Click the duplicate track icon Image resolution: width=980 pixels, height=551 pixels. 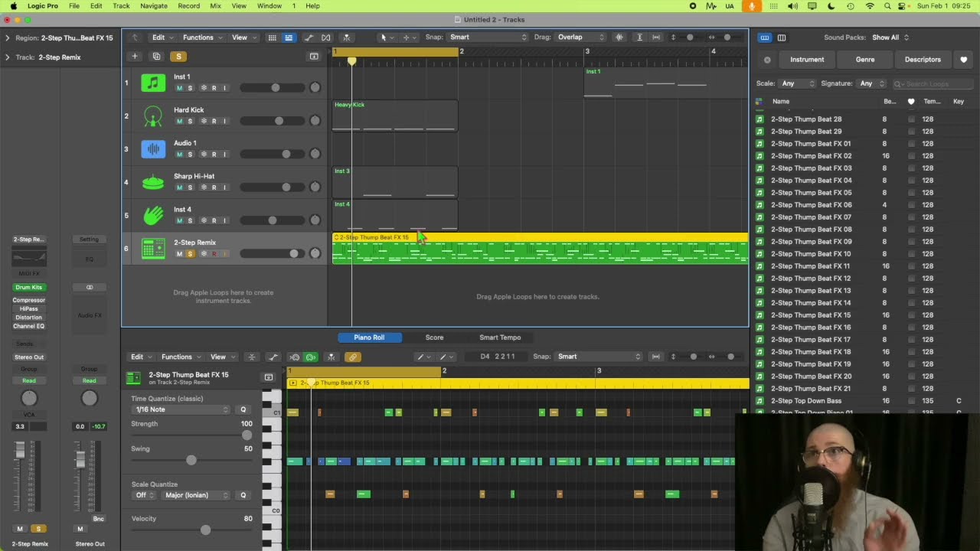point(156,56)
